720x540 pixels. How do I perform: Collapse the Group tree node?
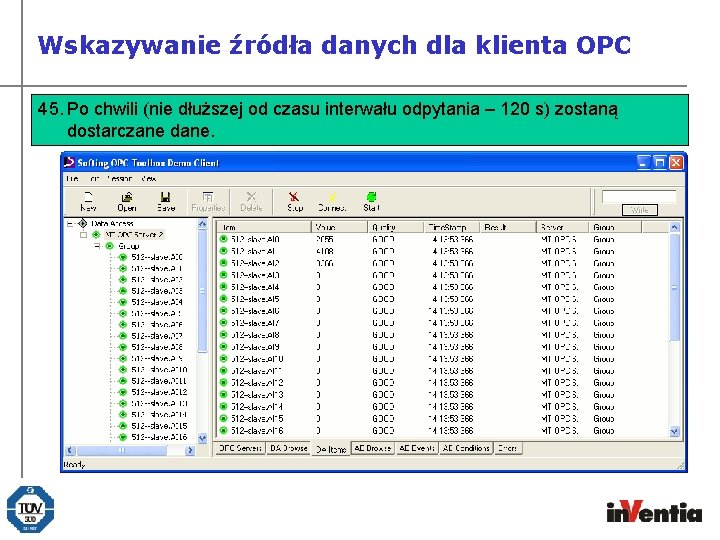coord(96,246)
